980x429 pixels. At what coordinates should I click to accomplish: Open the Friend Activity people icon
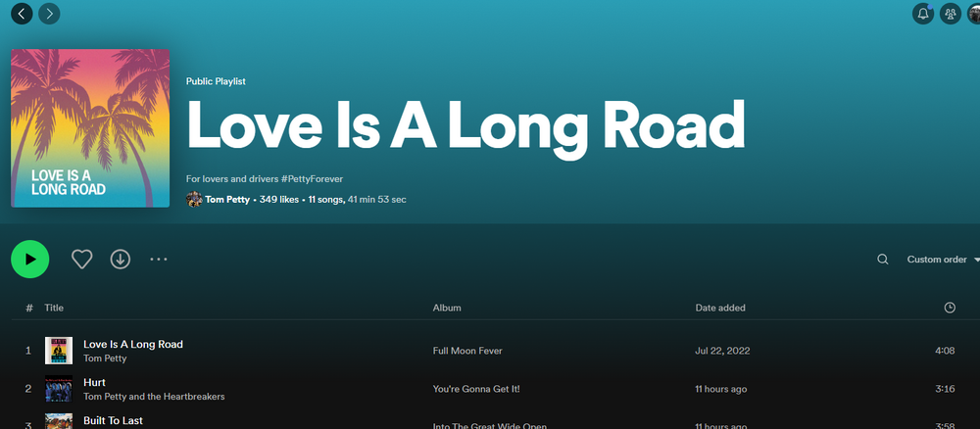point(951,13)
